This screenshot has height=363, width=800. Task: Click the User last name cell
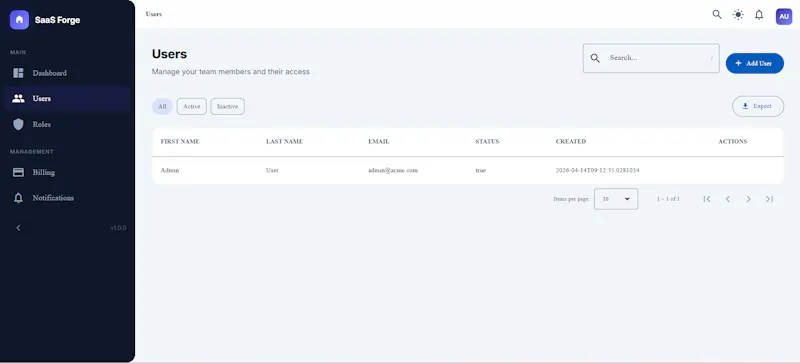tap(272, 171)
